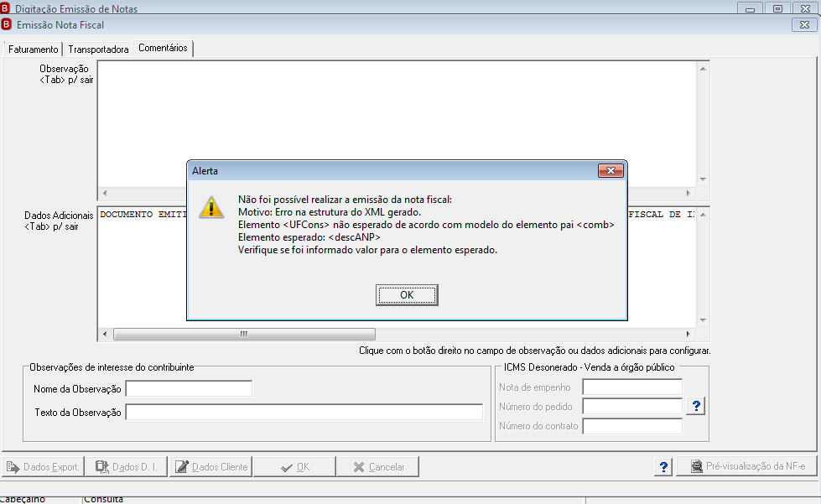Click the Nota de empenho field

(x=632, y=387)
